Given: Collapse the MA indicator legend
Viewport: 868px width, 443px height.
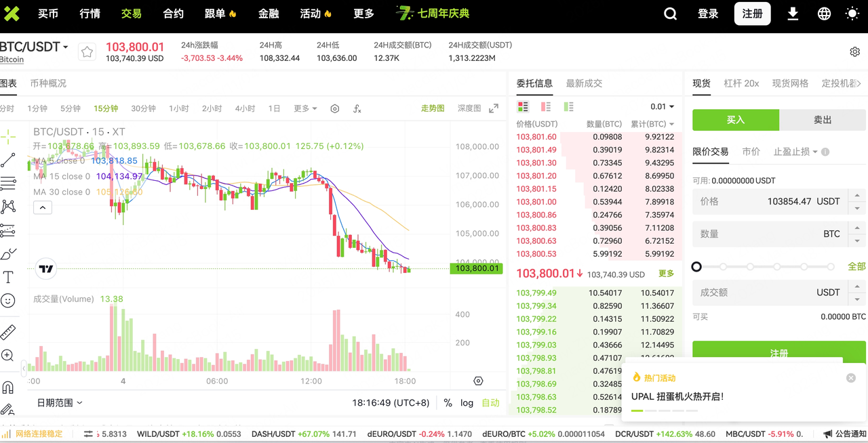Looking at the screenshot, I should (42, 207).
